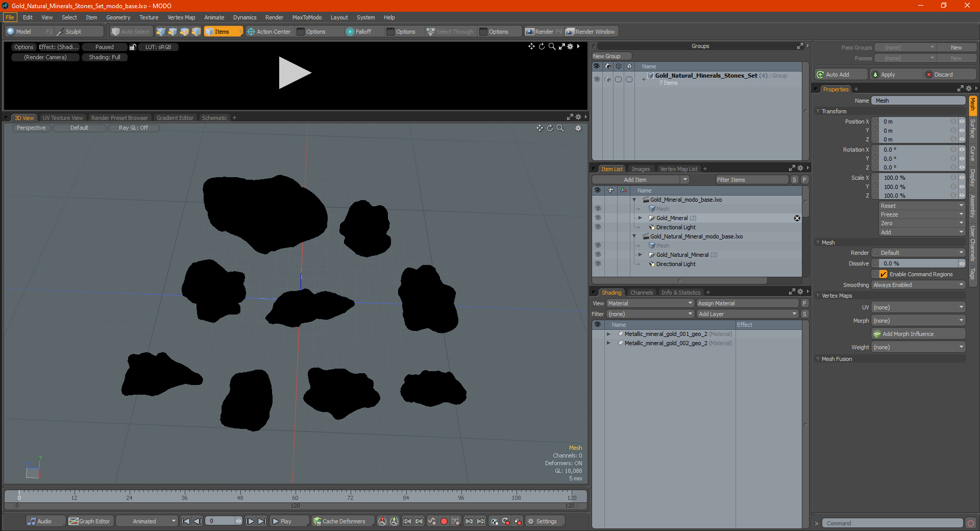980x531 pixels.
Task: Click the record key red button
Action: 444,521
